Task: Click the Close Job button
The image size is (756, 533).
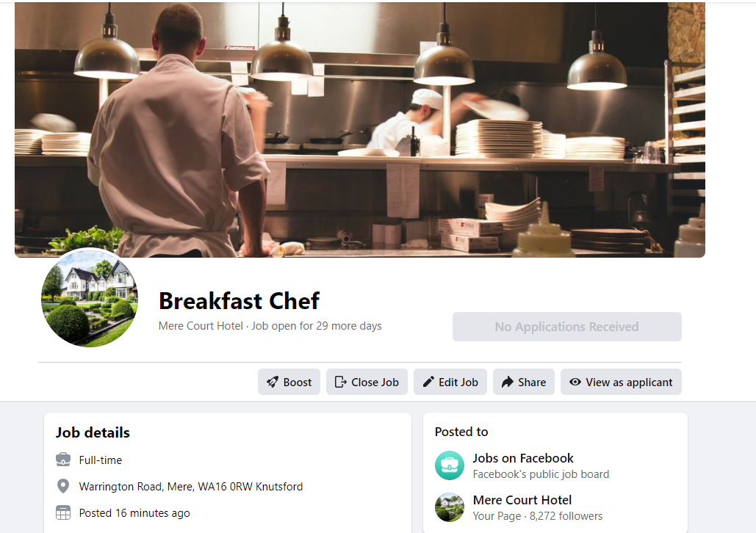Action: pos(367,382)
